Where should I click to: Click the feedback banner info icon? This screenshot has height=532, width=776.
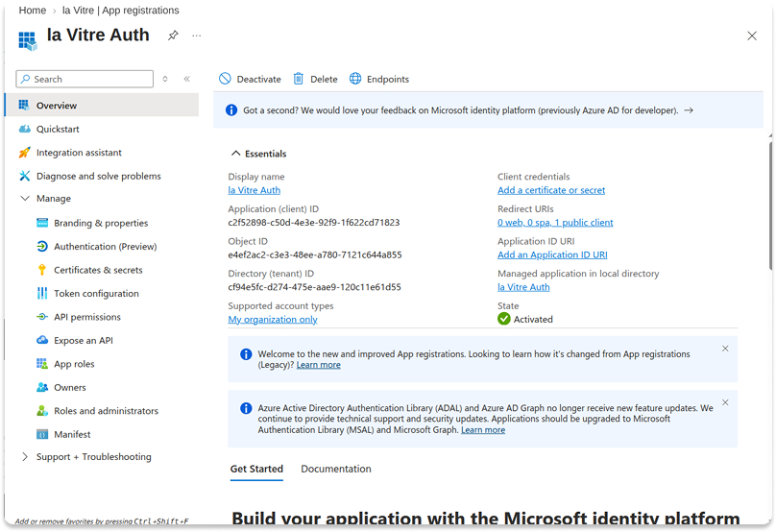point(231,110)
